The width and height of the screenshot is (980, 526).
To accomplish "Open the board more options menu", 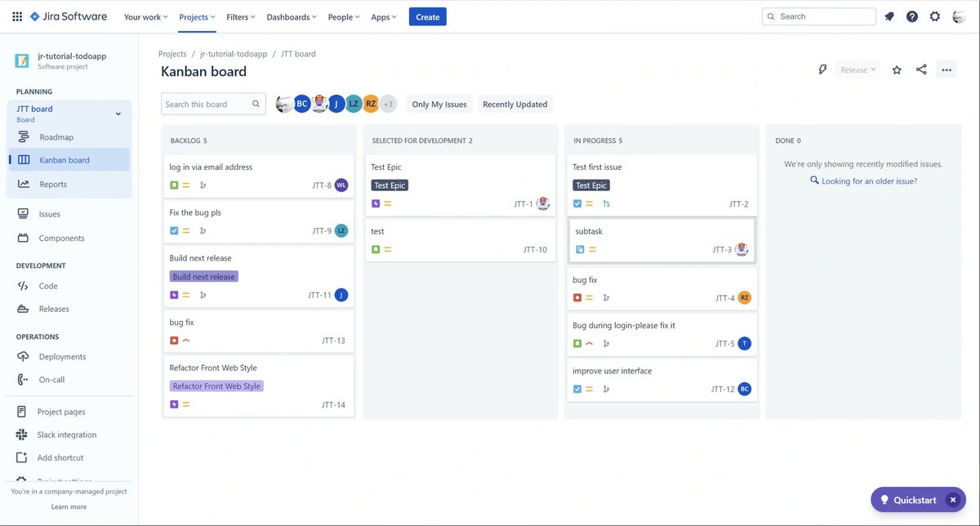I will point(947,69).
